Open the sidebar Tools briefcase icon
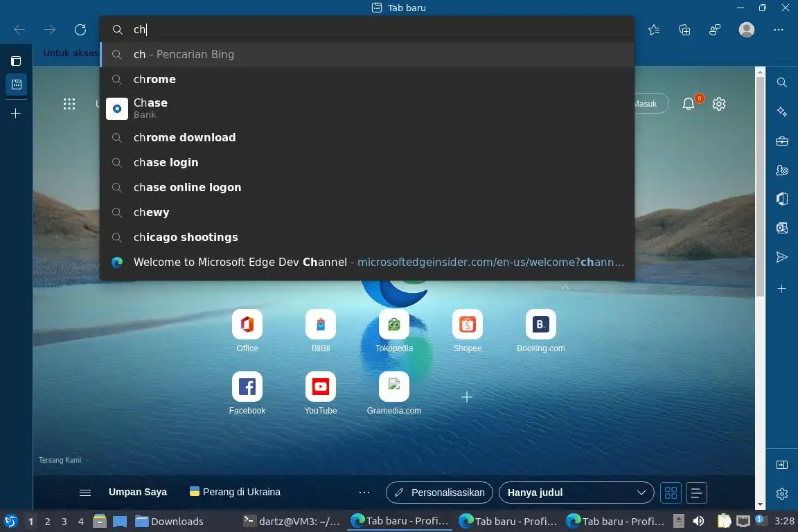798x532 pixels. [x=781, y=141]
